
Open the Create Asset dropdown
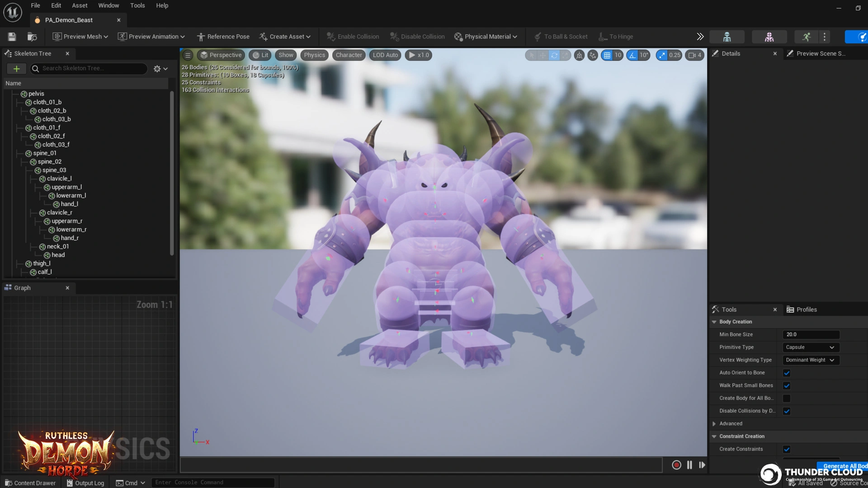click(285, 37)
